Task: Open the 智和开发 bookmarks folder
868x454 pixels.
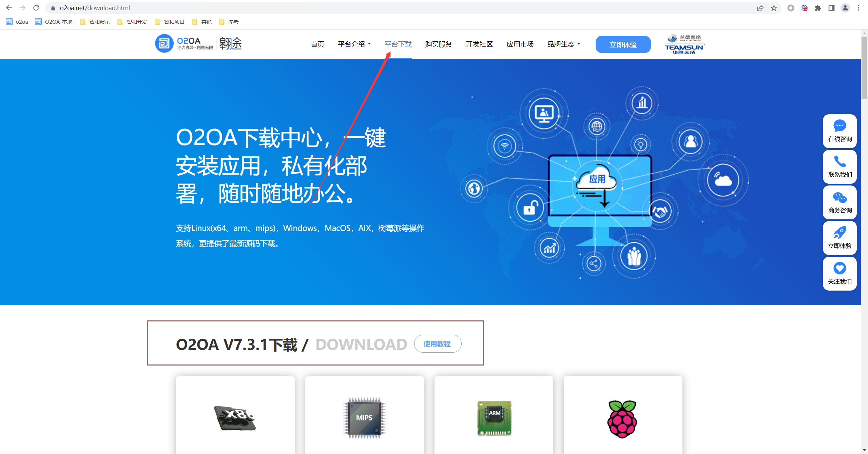Action: point(133,22)
